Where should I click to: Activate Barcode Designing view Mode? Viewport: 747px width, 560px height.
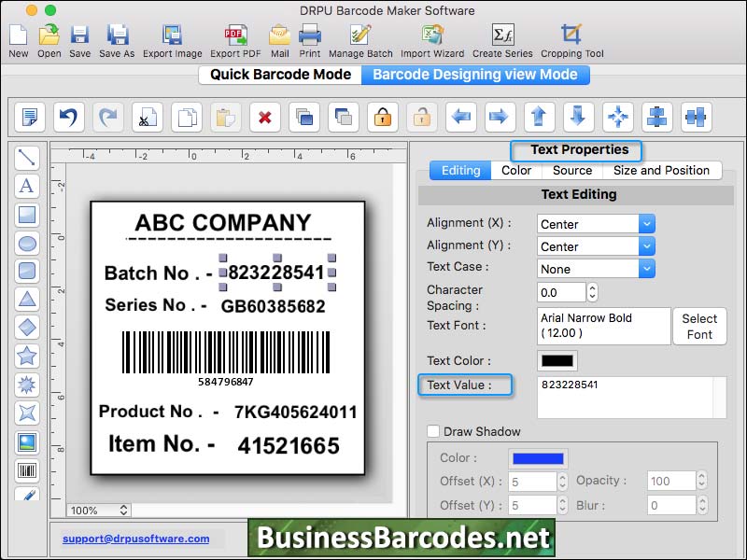(476, 75)
